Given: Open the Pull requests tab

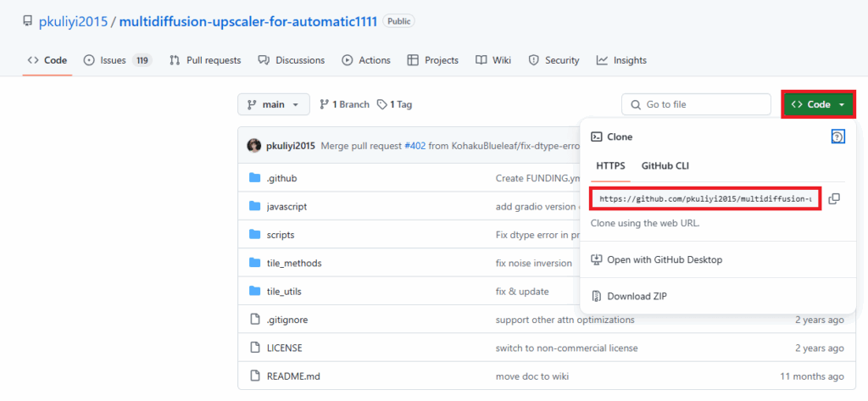Looking at the screenshot, I should 205,60.
